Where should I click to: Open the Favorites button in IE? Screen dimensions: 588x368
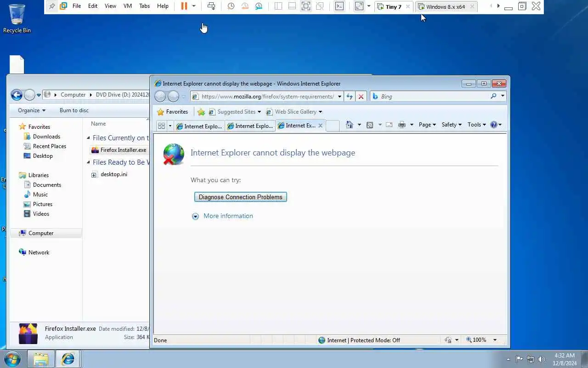click(x=173, y=112)
